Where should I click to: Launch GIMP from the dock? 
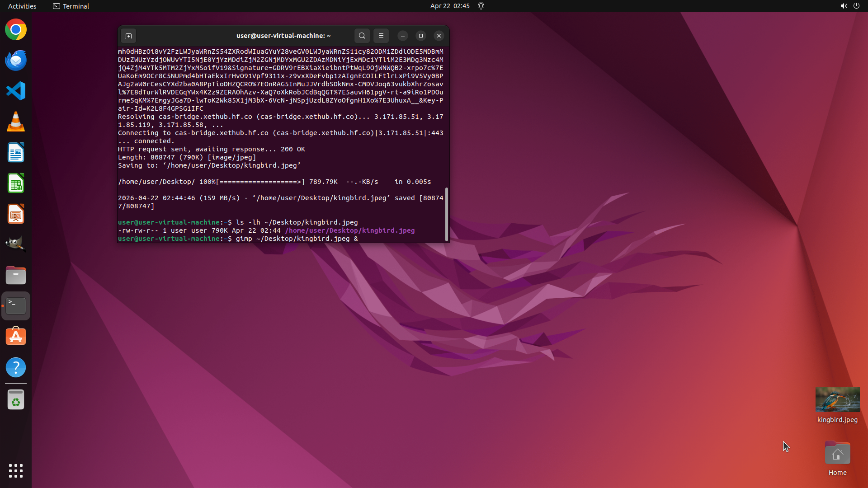coord(16,244)
